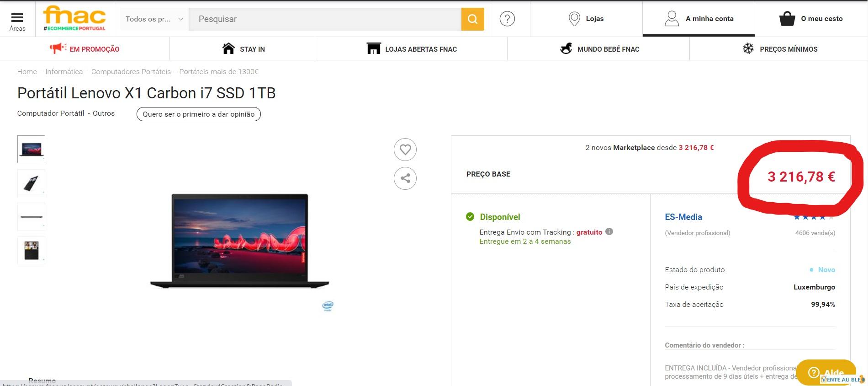Click the 'PREÇO BASE' label

[x=488, y=174]
